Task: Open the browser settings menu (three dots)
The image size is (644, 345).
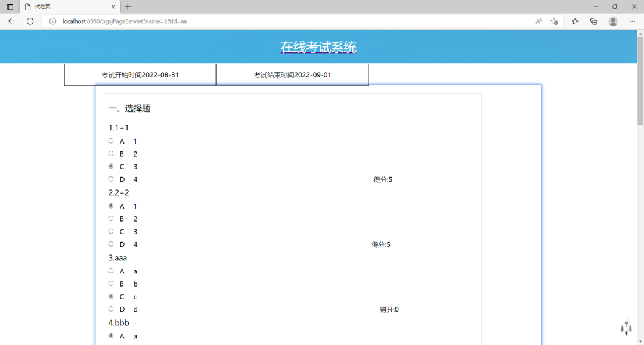Action: coord(632,21)
